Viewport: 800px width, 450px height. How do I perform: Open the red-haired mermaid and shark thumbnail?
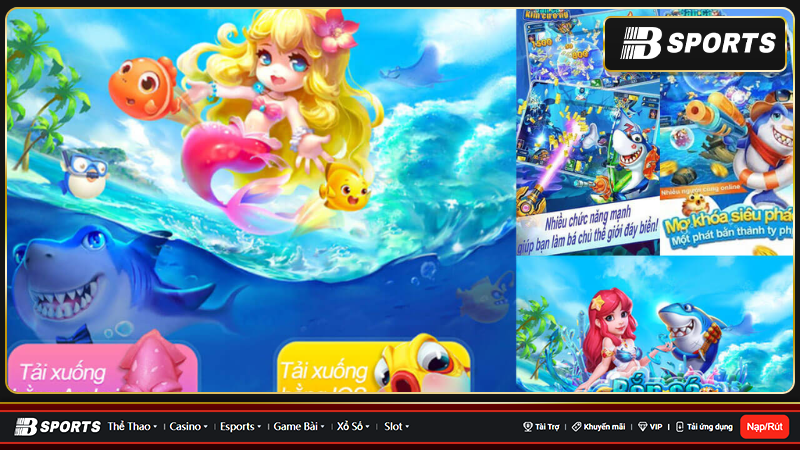[655, 324]
